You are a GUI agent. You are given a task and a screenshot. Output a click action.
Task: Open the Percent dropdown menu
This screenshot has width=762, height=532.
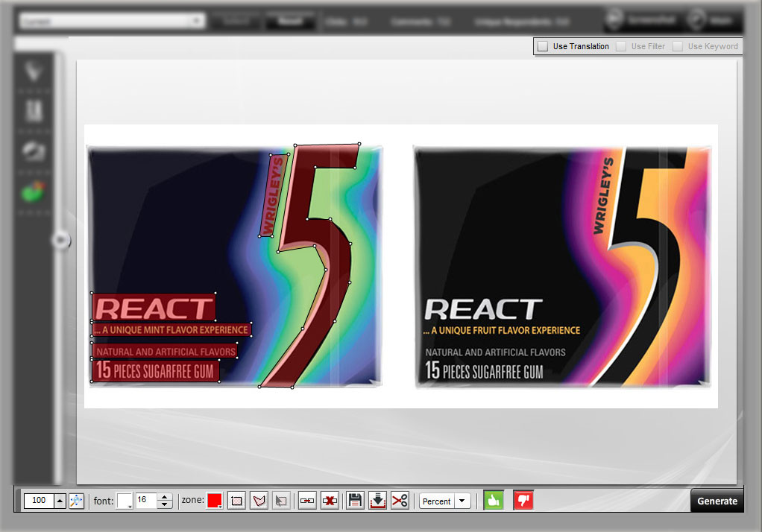tap(462, 501)
